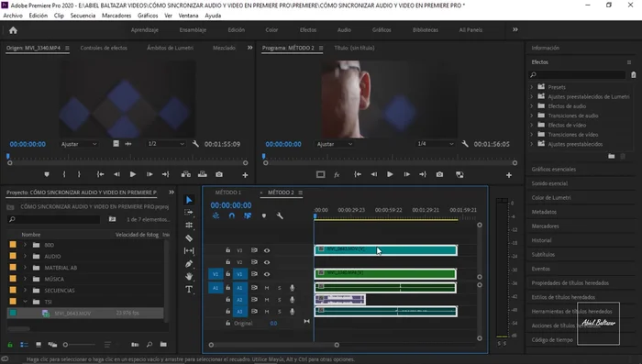The width and height of the screenshot is (642, 364).
Task: Open the Secuencia menu
Action: click(83, 16)
